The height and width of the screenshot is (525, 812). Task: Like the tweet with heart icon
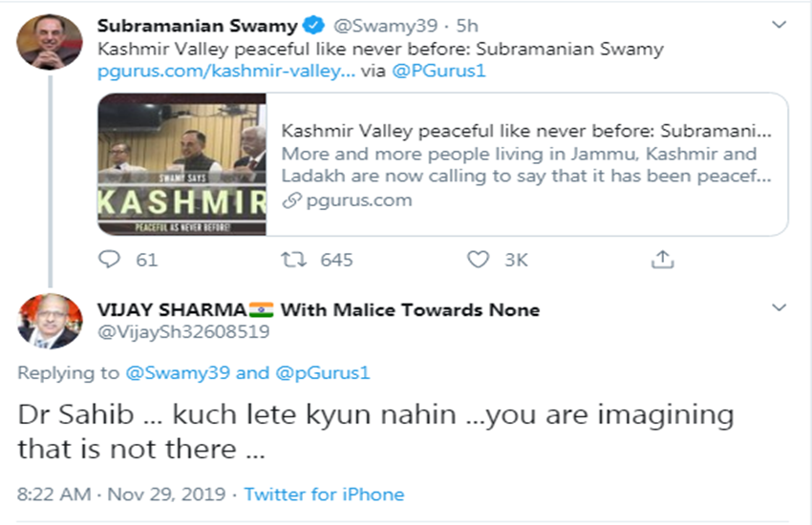pos(478,259)
